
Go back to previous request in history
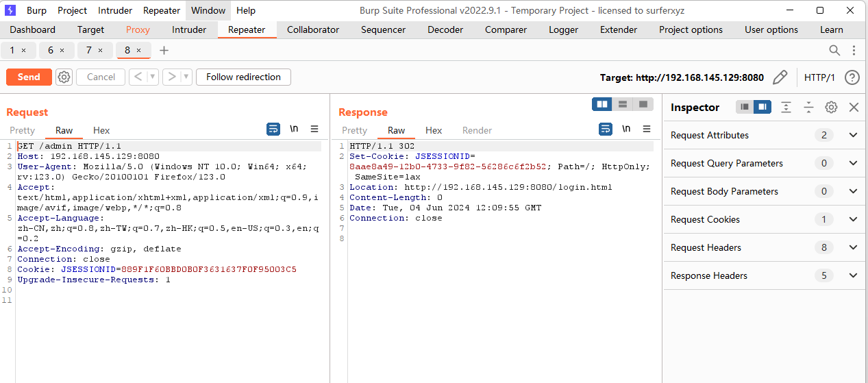click(138, 77)
